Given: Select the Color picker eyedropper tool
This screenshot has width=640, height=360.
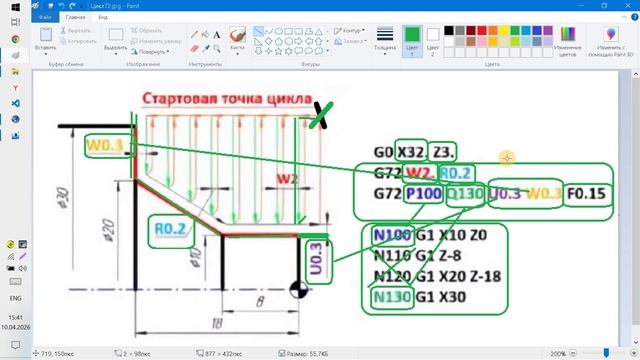Looking at the screenshot, I should (x=206, y=49).
